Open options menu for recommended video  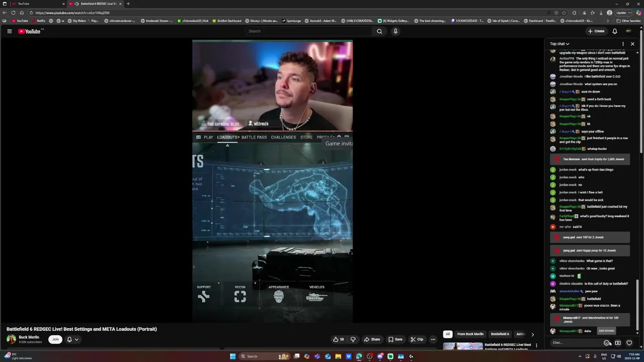tap(536, 345)
